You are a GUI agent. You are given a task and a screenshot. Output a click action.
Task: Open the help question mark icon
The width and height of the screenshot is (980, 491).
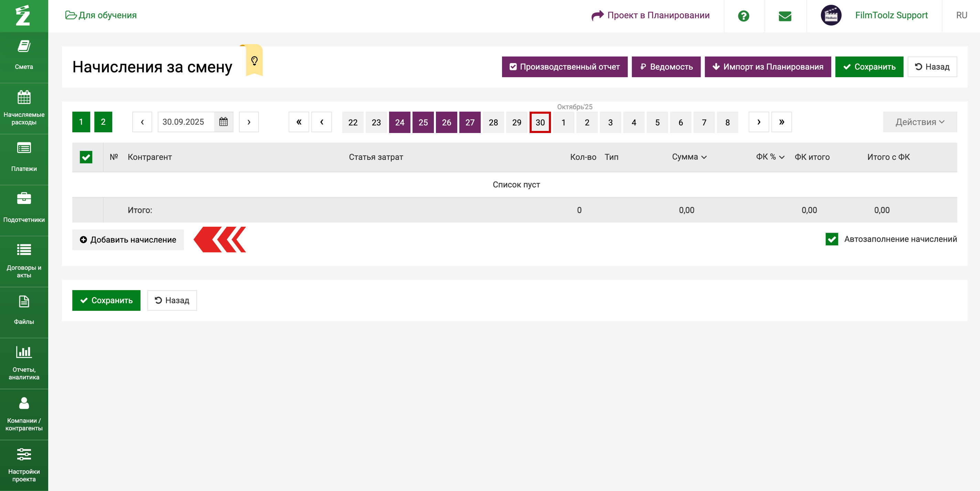pyautogui.click(x=743, y=16)
